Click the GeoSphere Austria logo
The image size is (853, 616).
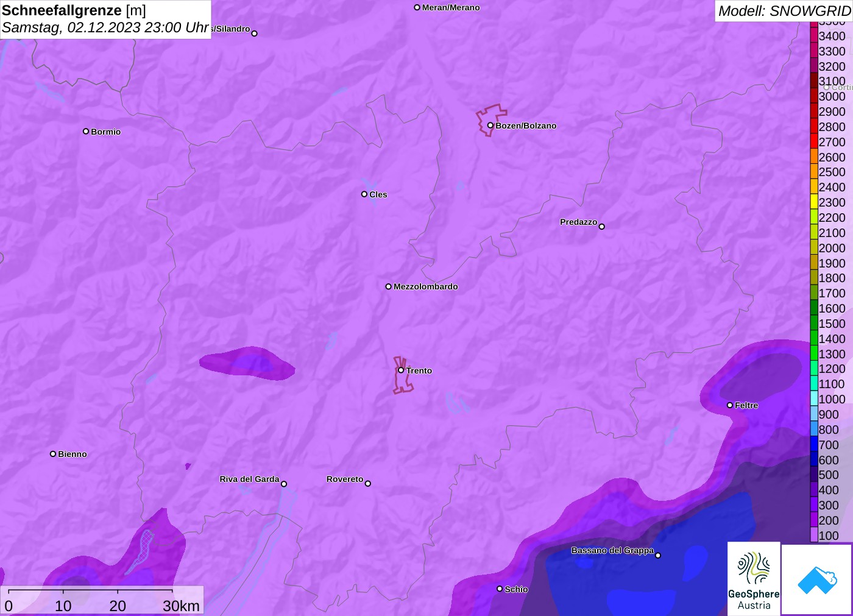(x=754, y=578)
